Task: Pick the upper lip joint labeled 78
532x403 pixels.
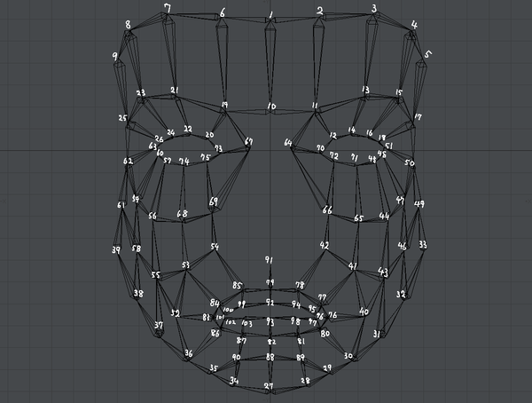Action: tap(300, 285)
